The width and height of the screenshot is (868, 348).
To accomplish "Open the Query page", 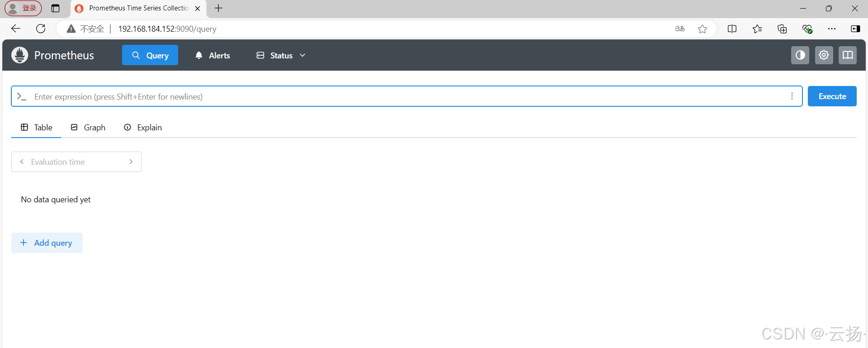I will pos(150,55).
